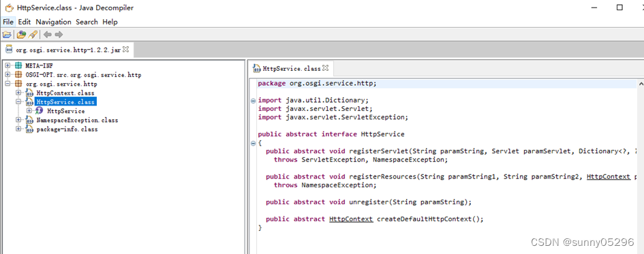Click the package-info.class file icon
Viewport: 644px width, 254px height.
(x=29, y=129)
